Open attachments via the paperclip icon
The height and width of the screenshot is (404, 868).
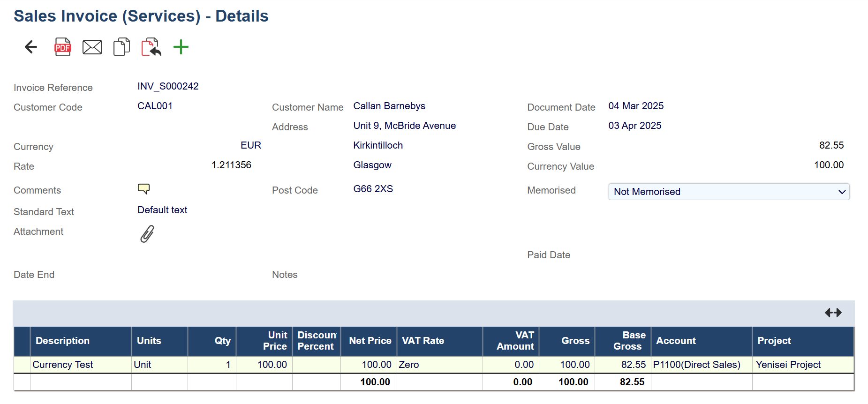pyautogui.click(x=147, y=233)
